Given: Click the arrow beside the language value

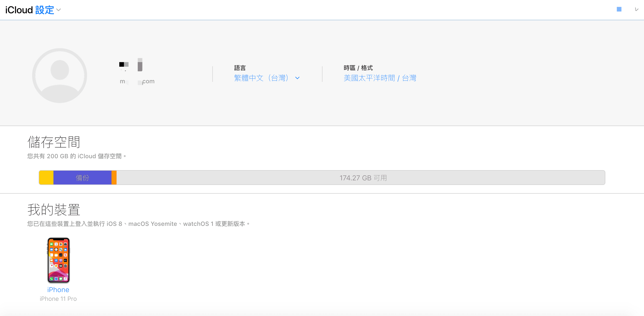Looking at the screenshot, I should pos(297,78).
